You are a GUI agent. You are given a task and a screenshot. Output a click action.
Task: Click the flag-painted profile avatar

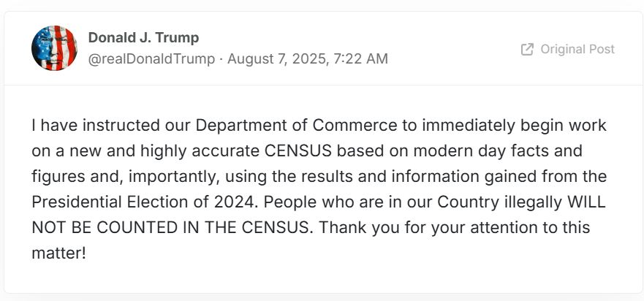point(54,48)
